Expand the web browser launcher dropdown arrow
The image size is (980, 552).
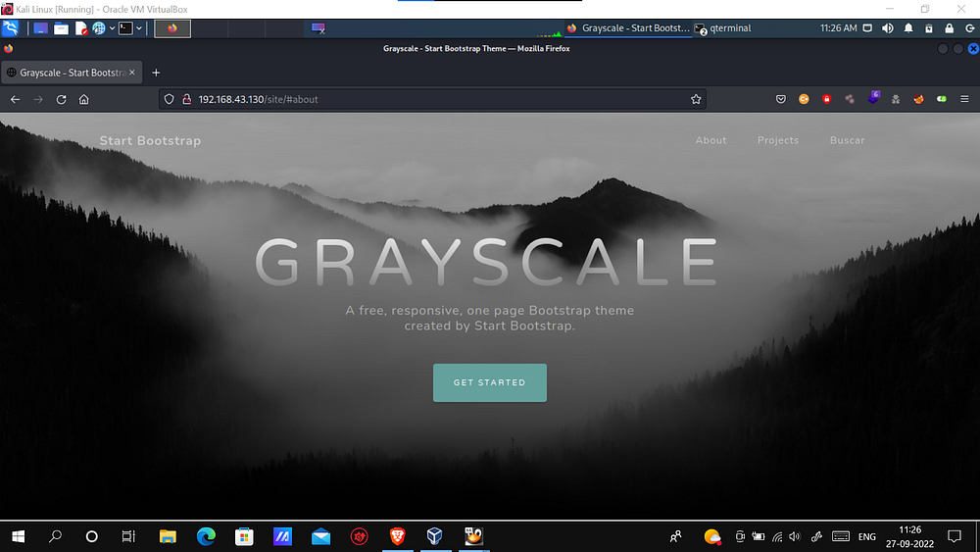pos(112,28)
